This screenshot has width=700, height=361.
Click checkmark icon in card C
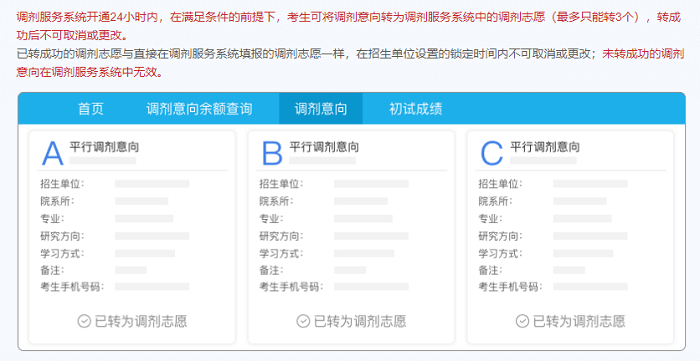pyautogui.click(x=522, y=321)
